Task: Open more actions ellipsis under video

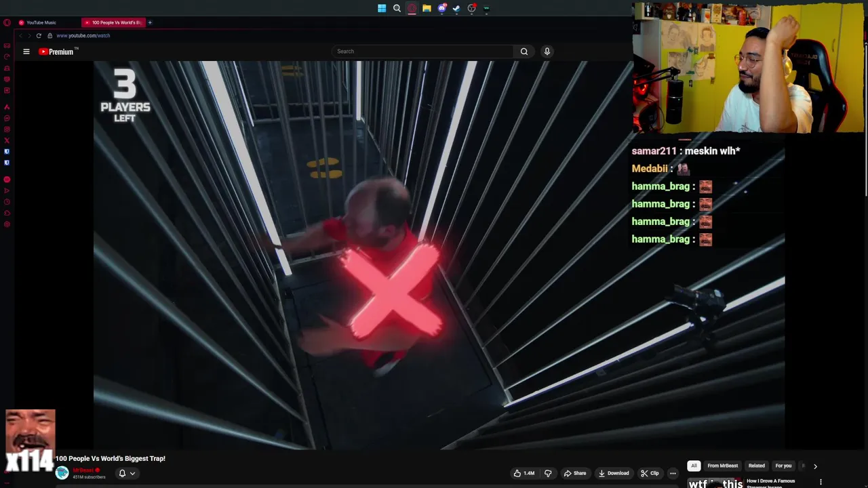Action: click(673, 473)
